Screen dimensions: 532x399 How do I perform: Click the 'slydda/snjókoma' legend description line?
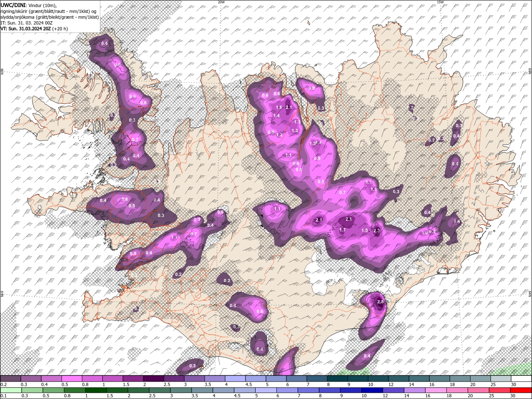pos(50,17)
